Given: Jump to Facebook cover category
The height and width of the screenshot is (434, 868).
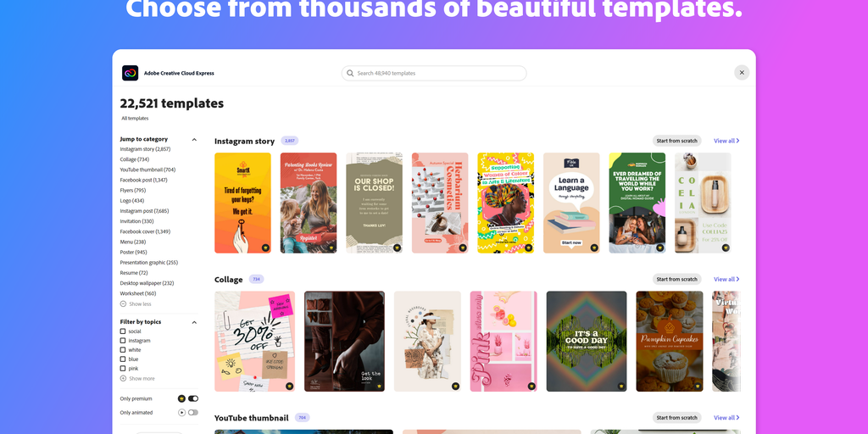Looking at the screenshot, I should pyautogui.click(x=145, y=231).
